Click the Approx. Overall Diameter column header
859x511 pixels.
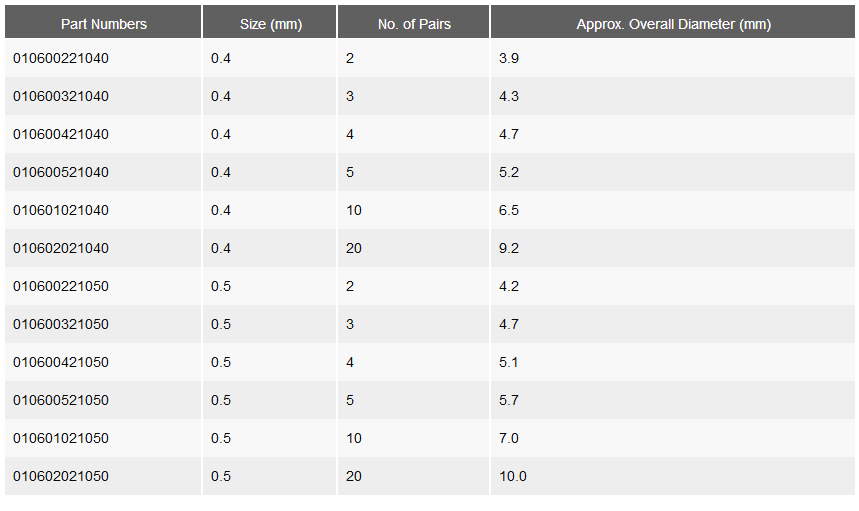coord(673,24)
